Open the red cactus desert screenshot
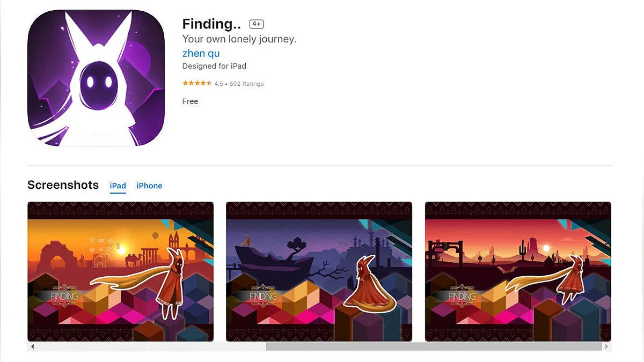This screenshot has height=362, width=644. coord(518,271)
